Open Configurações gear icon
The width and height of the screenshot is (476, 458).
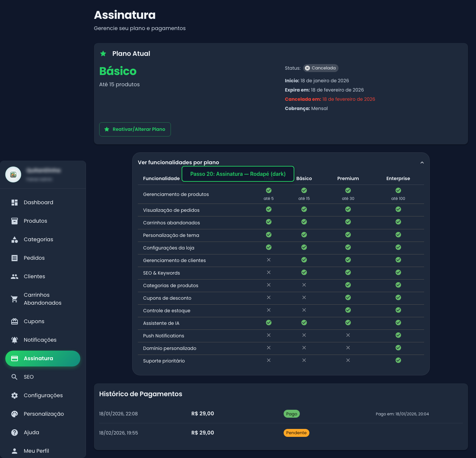point(15,396)
